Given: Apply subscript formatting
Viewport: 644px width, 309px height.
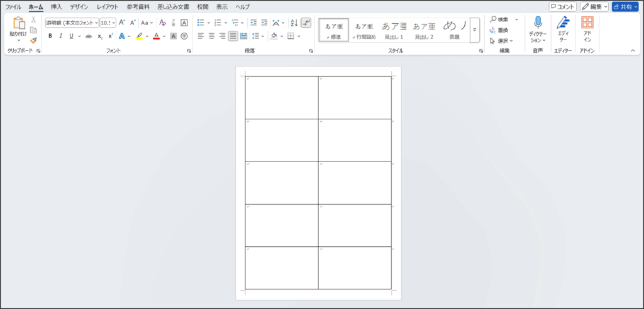Looking at the screenshot, I should (100, 36).
